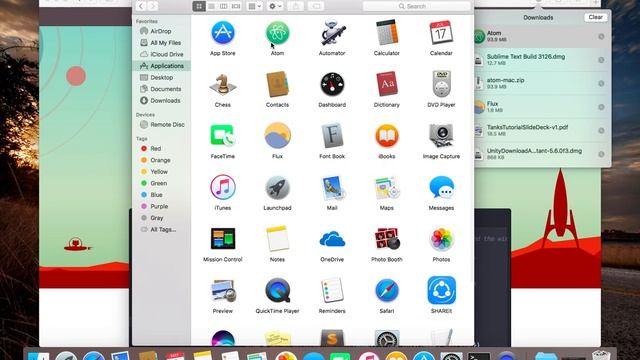The width and height of the screenshot is (640, 360).
Task: Select QuickTime Player icon
Action: pos(277,290)
